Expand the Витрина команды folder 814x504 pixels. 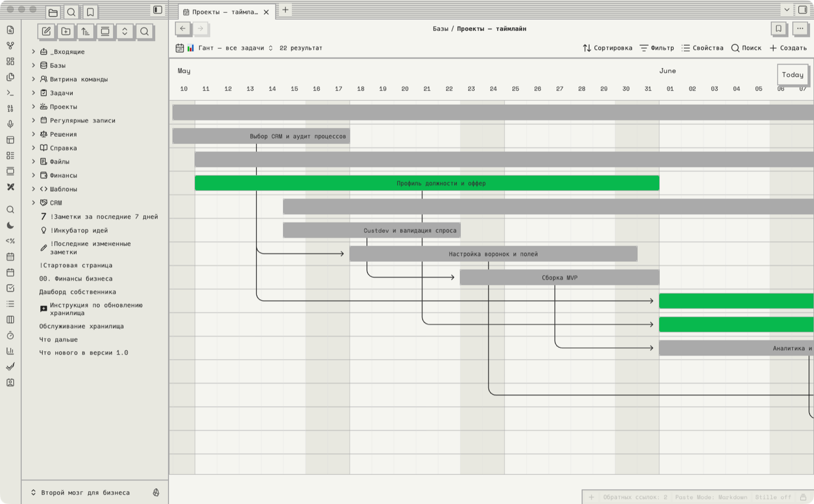coord(34,79)
